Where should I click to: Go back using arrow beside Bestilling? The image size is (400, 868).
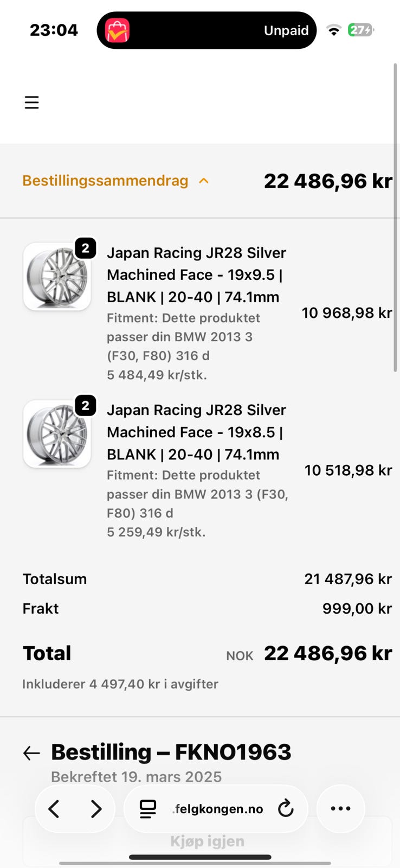[31, 753]
